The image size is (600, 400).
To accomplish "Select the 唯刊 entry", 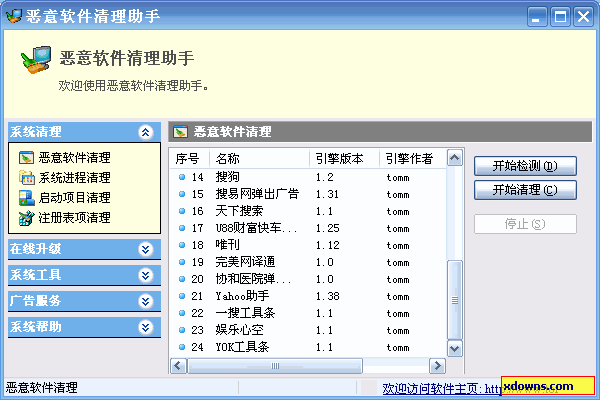I will click(x=227, y=245).
